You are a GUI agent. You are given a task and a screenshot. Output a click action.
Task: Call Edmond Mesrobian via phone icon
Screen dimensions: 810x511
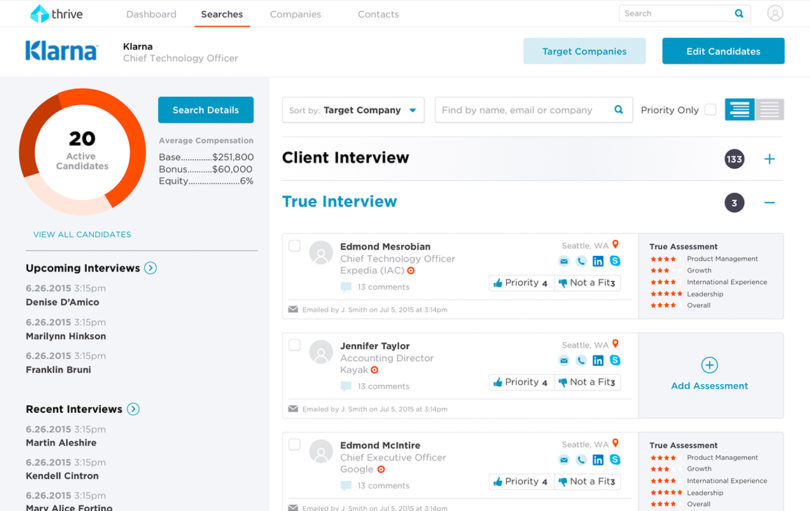coord(581,261)
